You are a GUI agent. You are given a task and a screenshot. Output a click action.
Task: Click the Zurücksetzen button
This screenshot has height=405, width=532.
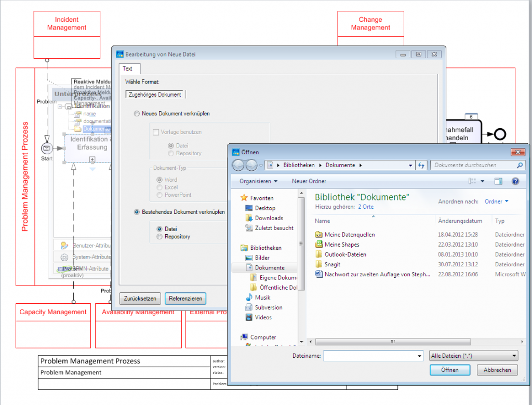tap(140, 299)
